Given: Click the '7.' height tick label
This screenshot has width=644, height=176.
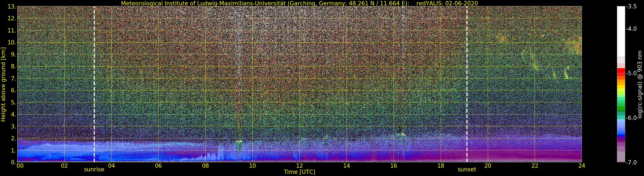Looking at the screenshot, I should pyautogui.click(x=13, y=78).
